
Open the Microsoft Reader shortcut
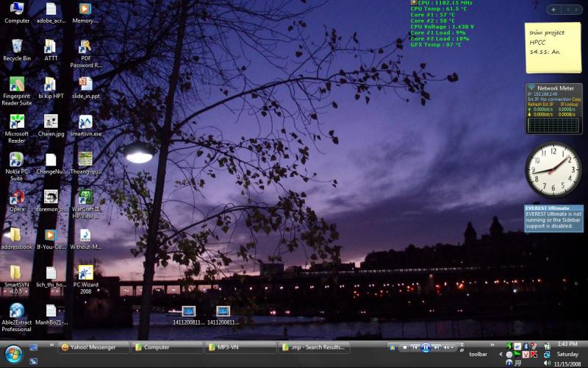[x=16, y=122]
